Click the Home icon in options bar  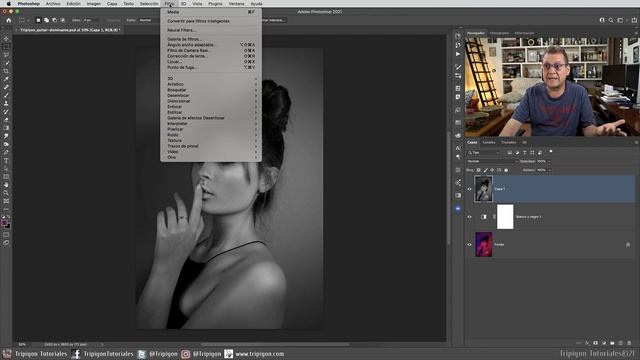[x=9, y=20]
